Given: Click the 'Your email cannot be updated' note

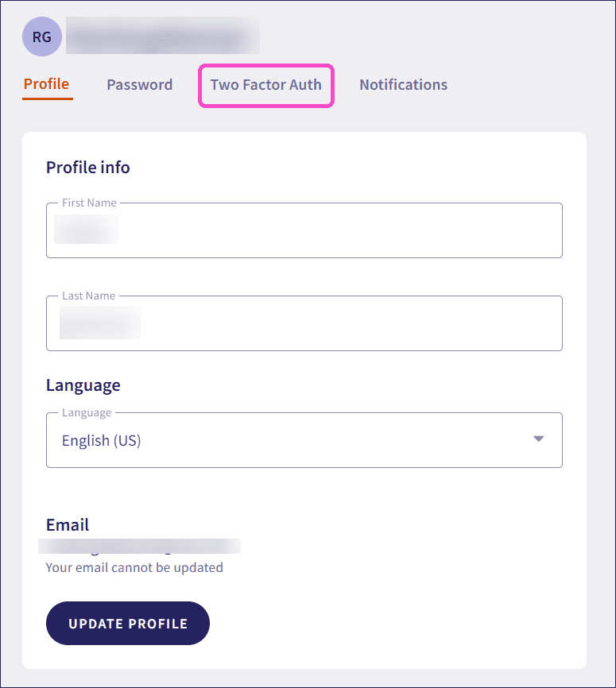Looking at the screenshot, I should [134, 567].
